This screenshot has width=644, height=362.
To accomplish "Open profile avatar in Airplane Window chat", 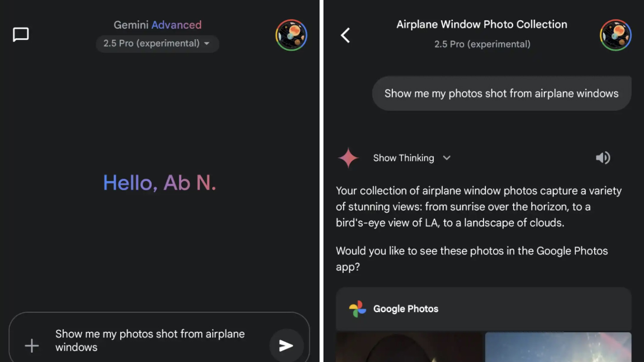I will (x=615, y=35).
